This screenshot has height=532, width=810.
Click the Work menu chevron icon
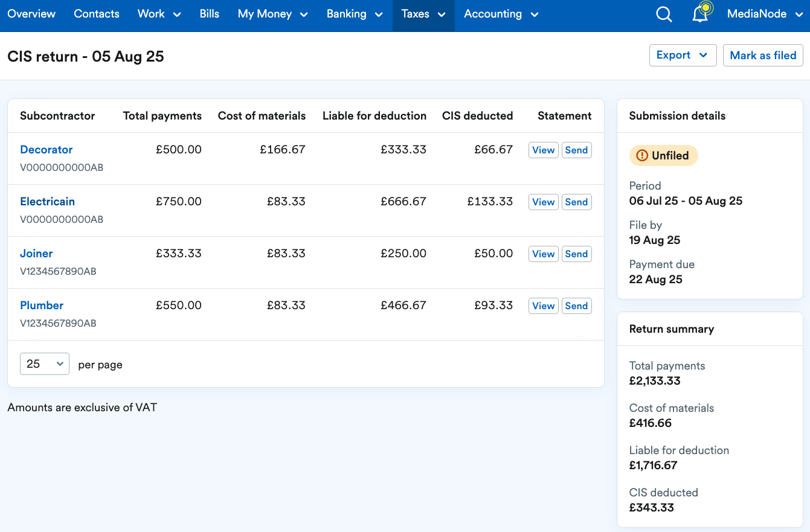point(176,14)
